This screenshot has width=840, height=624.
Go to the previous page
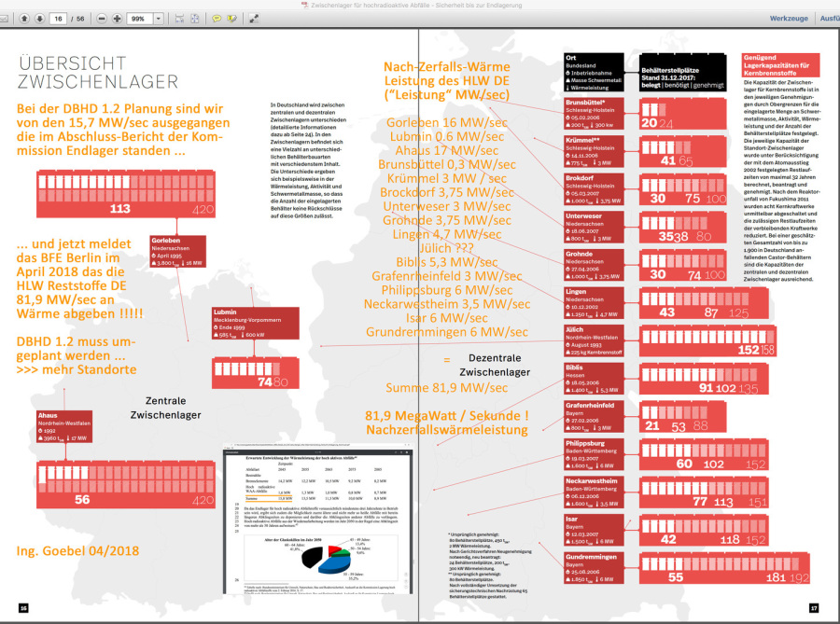24,19
